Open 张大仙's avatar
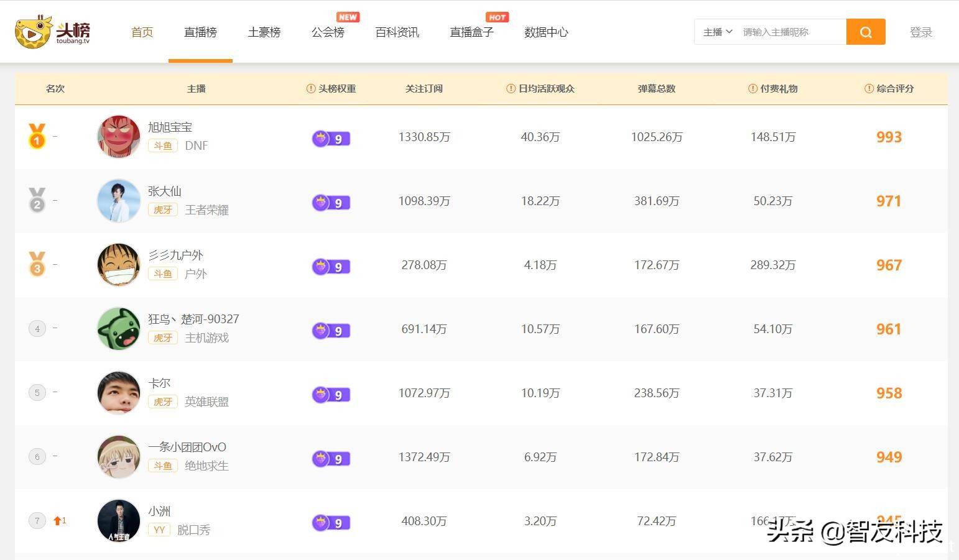 point(119,201)
